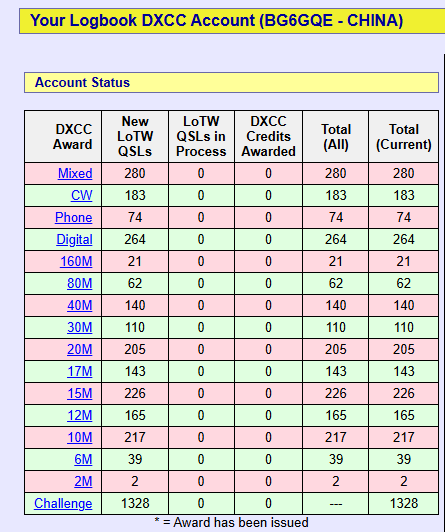Click the Challenge New LoTW QSLs cell 1328
The image size is (445, 532).
(x=135, y=504)
